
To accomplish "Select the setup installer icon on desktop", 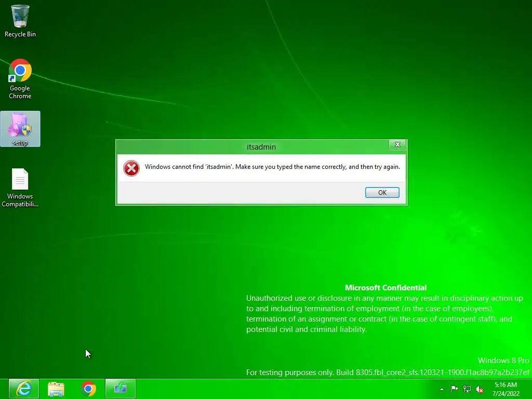I will coord(20,129).
